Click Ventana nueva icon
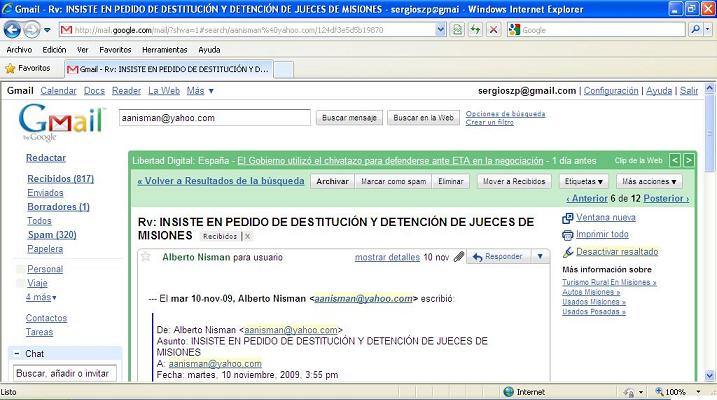Image resolution: width=717 pixels, height=400 pixels. pyautogui.click(x=567, y=218)
